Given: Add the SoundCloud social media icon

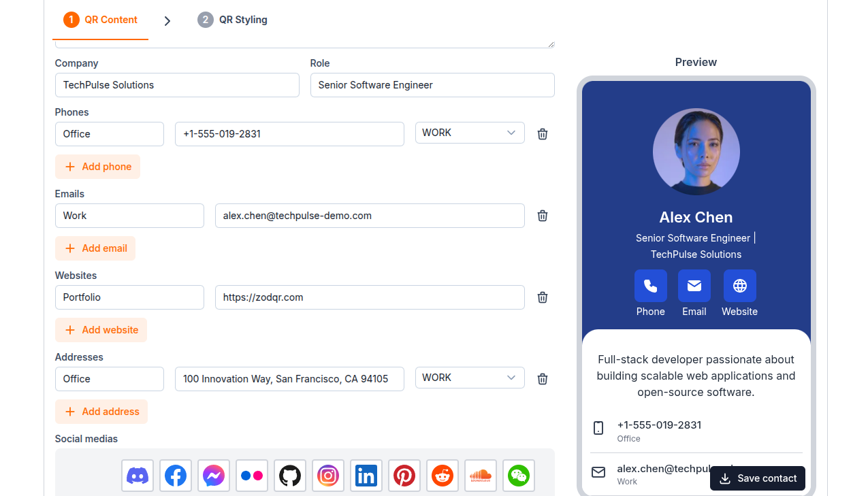Looking at the screenshot, I should coord(481,476).
